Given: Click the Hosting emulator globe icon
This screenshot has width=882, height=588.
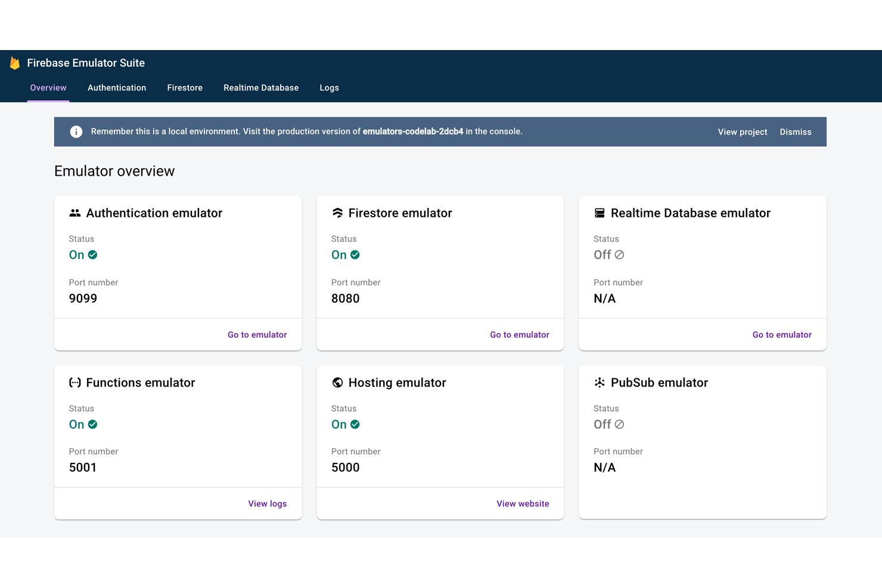Looking at the screenshot, I should click(x=337, y=382).
